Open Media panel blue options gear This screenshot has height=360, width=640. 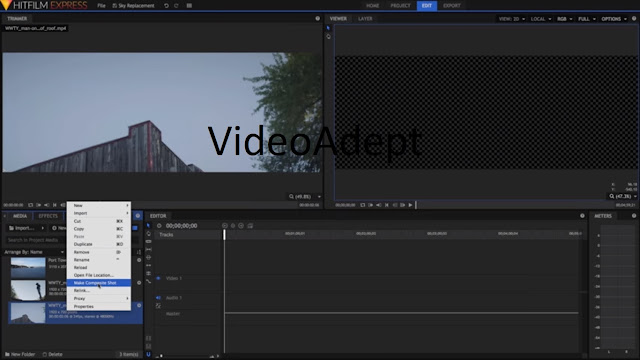tap(138, 216)
